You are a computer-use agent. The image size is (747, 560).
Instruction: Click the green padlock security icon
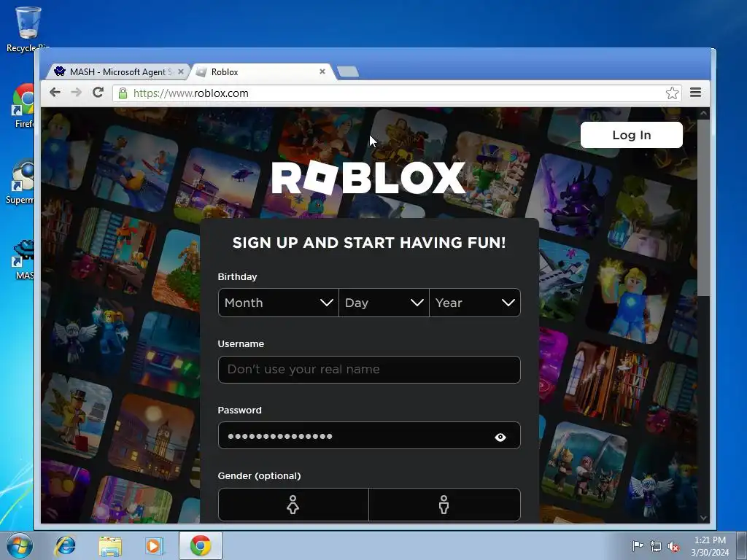pos(123,93)
